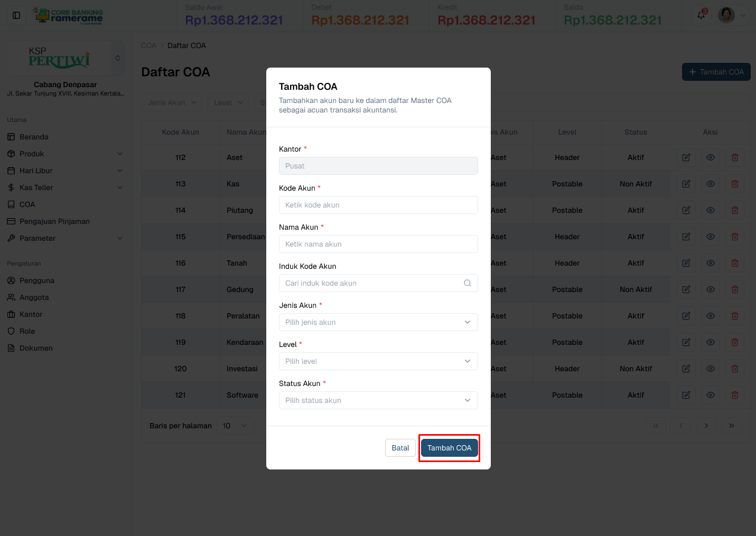Click the search icon in Induk Kode Akun
Viewport: 756px width, 536px height.
(467, 283)
